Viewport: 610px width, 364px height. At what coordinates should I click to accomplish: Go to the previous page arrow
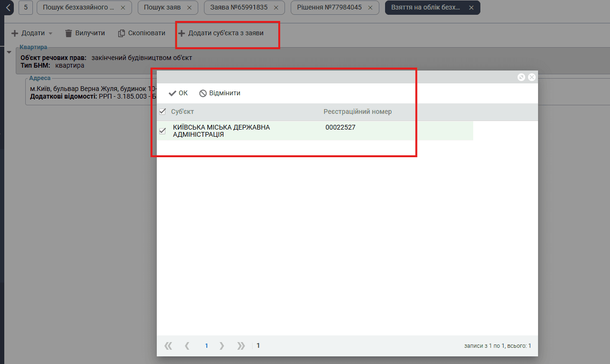pyautogui.click(x=187, y=346)
